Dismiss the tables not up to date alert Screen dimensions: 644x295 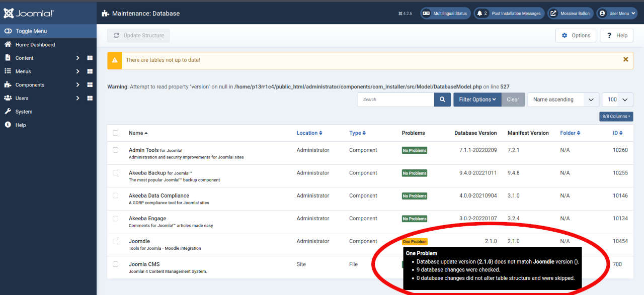coord(625,59)
